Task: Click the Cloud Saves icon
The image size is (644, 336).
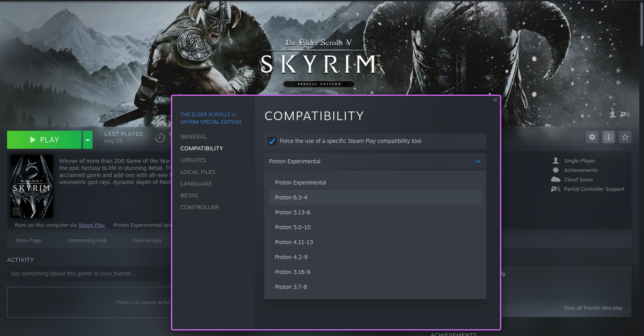Action: pos(555,179)
